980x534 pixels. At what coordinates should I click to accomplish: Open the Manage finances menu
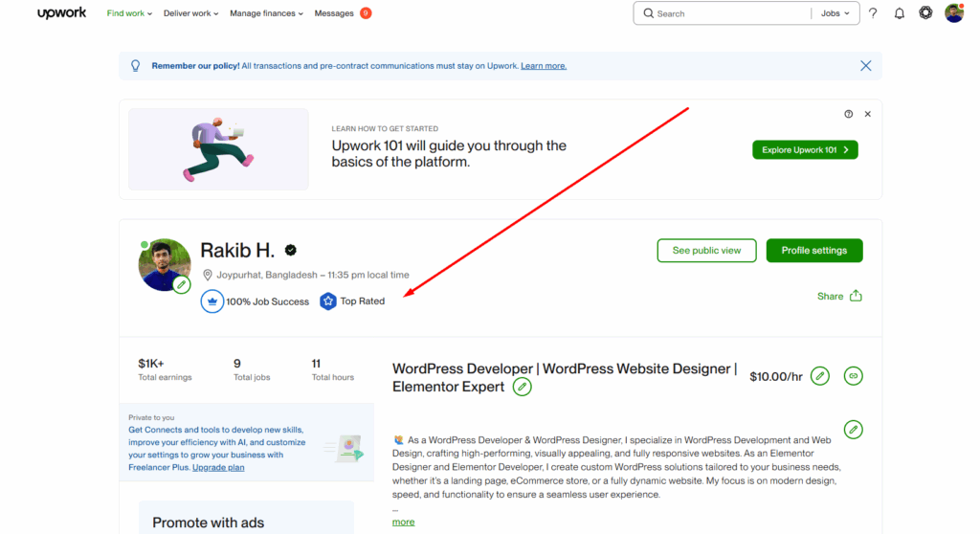pyautogui.click(x=266, y=13)
